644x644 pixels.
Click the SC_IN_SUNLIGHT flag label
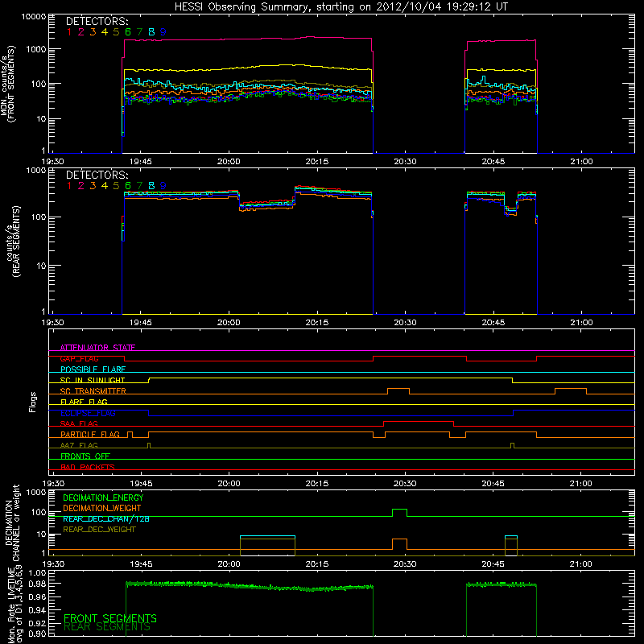pyautogui.click(x=93, y=380)
